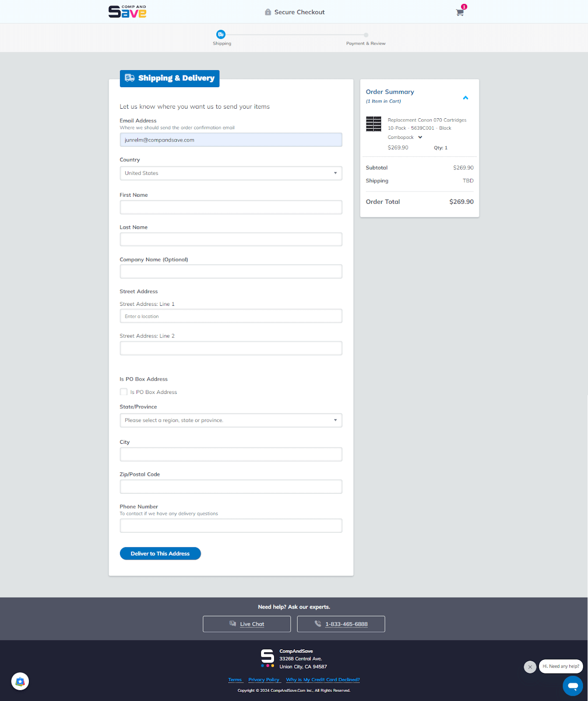Screen dimensions: 588x701
Task: Click the Live Chat button
Action: tap(246, 624)
